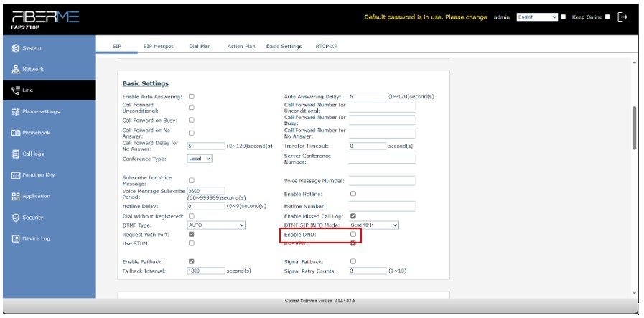Toggle Signal Failback checkbox
This screenshot has height=318, width=644.
tap(353, 261)
